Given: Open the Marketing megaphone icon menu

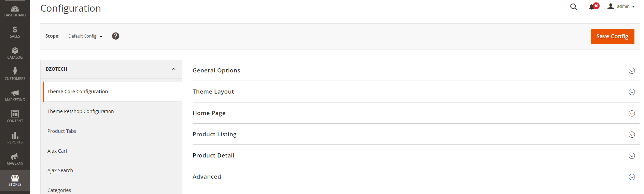Looking at the screenshot, I should (x=15, y=96).
